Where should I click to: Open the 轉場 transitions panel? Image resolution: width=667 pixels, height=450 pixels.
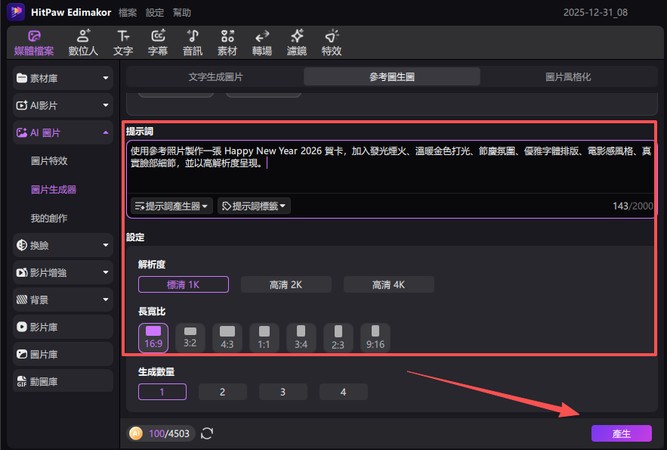(262, 43)
